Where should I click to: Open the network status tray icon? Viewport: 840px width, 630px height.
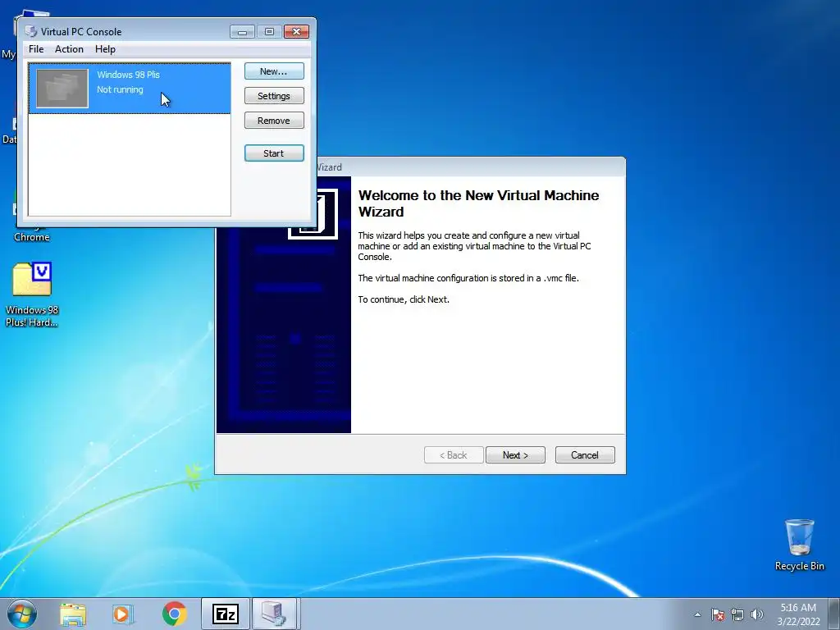[x=737, y=614]
